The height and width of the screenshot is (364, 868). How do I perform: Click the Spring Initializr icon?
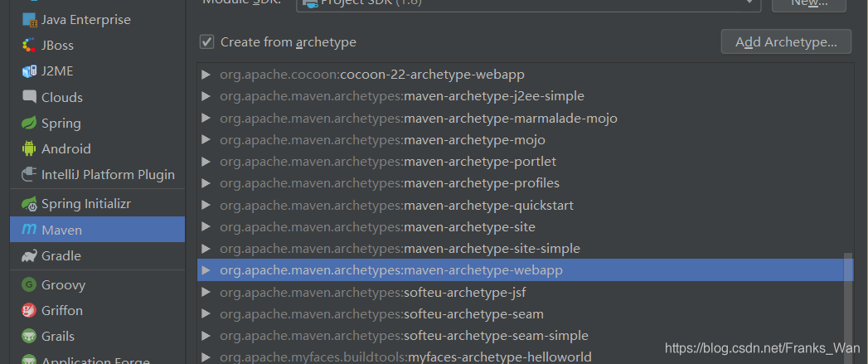click(x=29, y=204)
